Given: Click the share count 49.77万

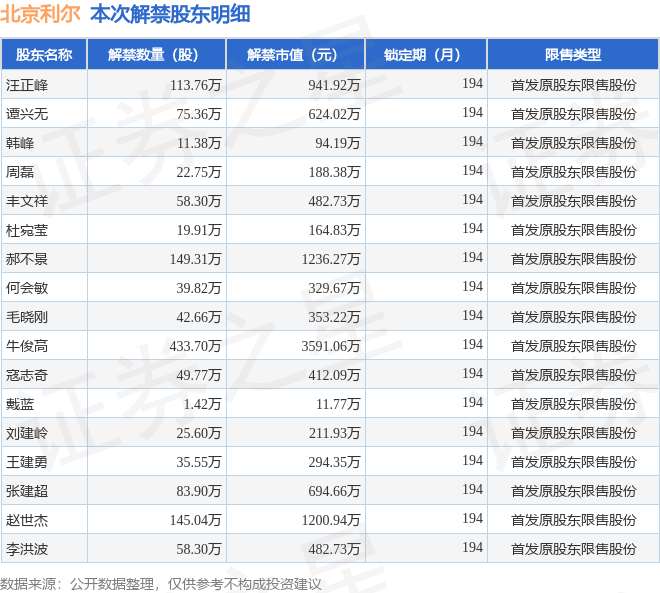Looking at the screenshot, I should [199, 375].
